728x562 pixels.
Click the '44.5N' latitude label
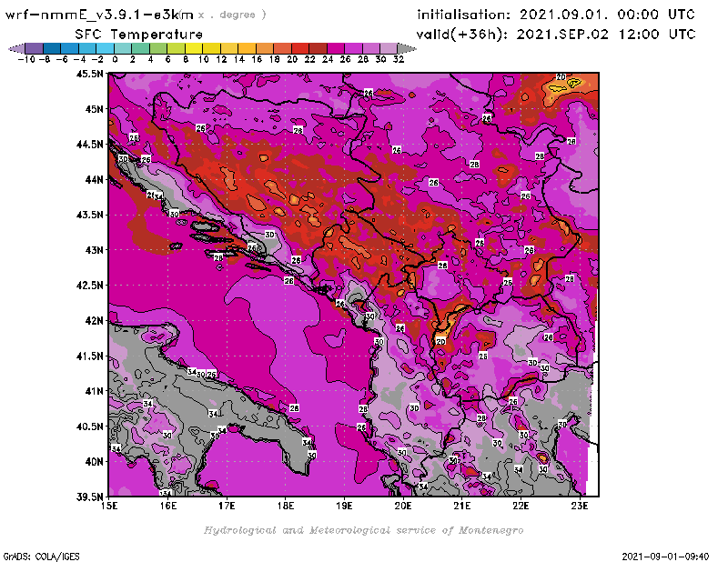coord(89,145)
